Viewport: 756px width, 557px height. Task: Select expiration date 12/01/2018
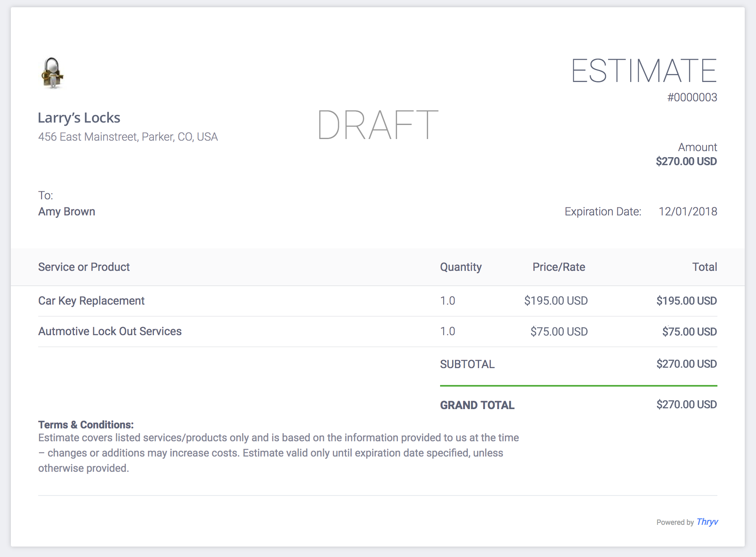pos(688,212)
